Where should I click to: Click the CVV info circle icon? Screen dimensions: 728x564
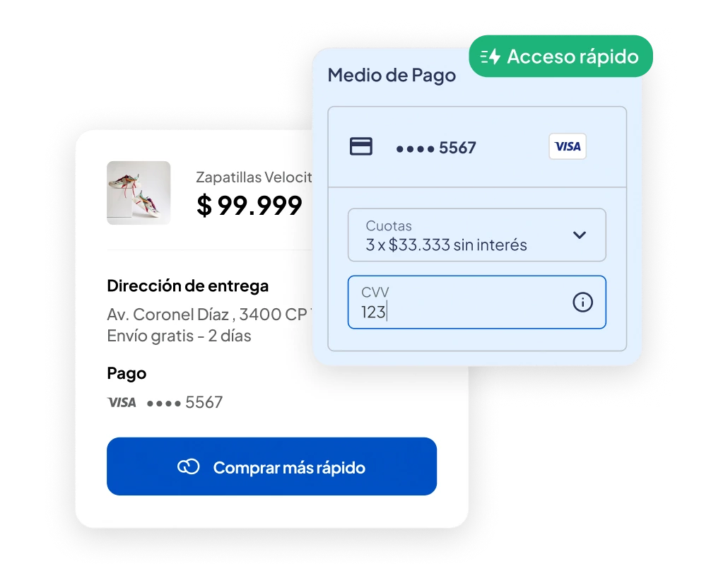[x=582, y=302]
